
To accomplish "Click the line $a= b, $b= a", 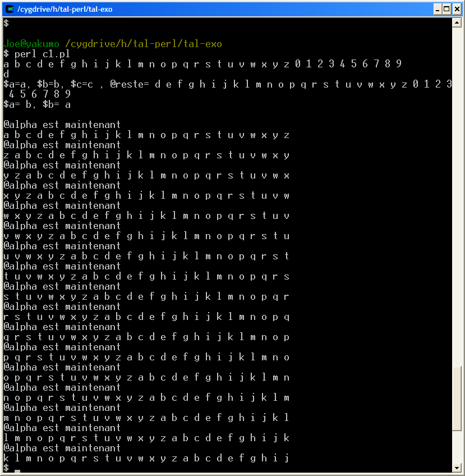I will (37, 104).
